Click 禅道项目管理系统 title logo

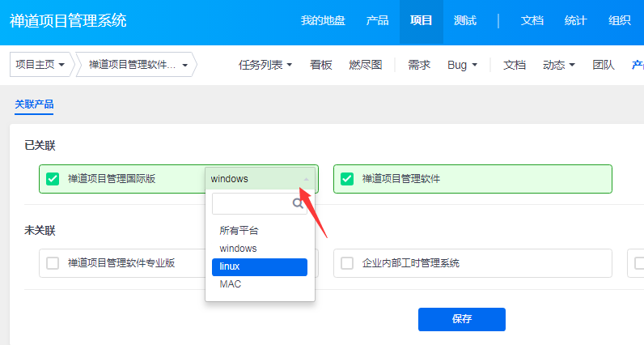(68, 20)
